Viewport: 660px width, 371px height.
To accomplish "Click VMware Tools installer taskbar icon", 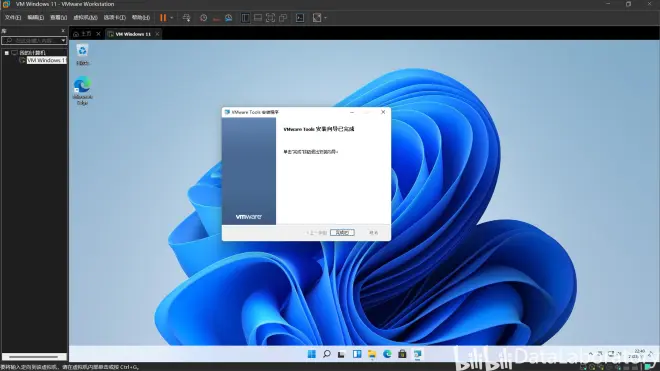I will (417, 354).
